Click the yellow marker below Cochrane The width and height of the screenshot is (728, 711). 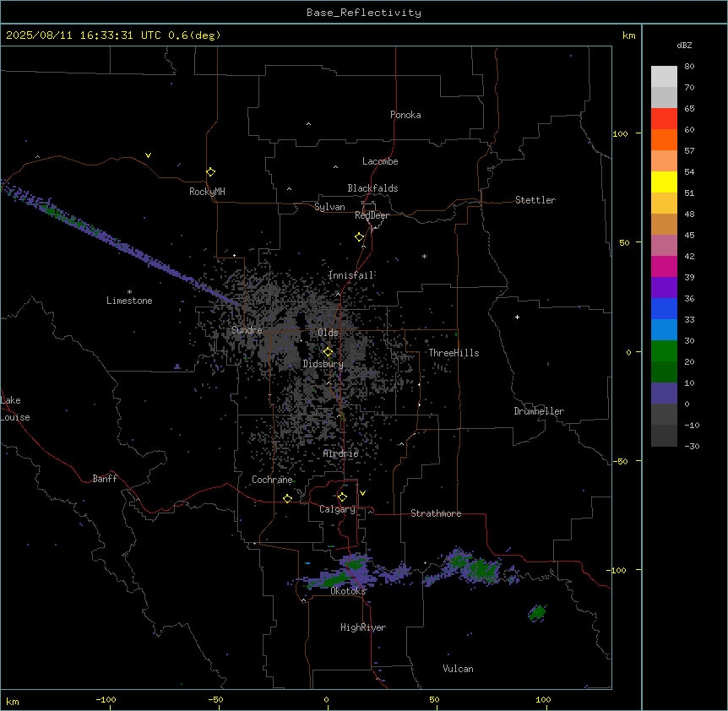(287, 498)
